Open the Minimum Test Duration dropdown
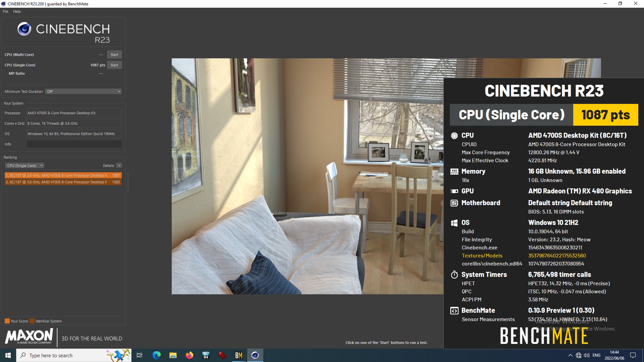Screen dimensions: 644x362 point(83,92)
